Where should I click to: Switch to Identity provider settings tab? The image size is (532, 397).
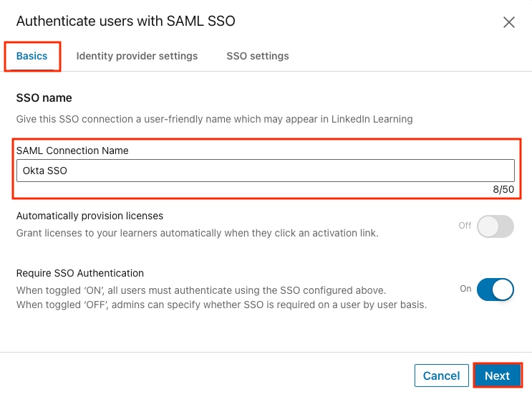coord(137,56)
